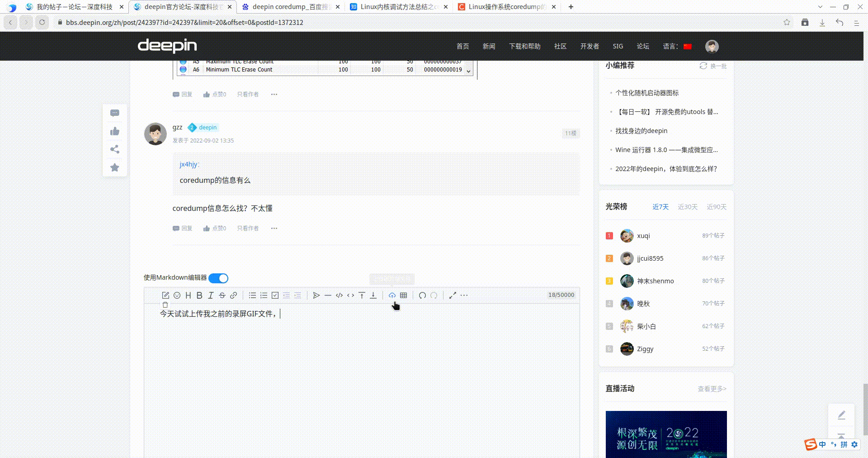Insert a table via the table icon
This screenshot has width=868, height=458.
tap(403, 295)
